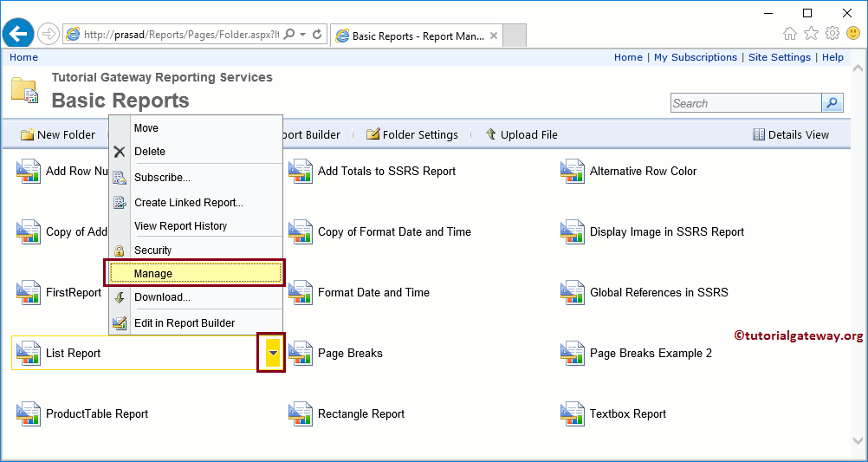Click the search magnifier icon
868x462 pixels.
832,103
